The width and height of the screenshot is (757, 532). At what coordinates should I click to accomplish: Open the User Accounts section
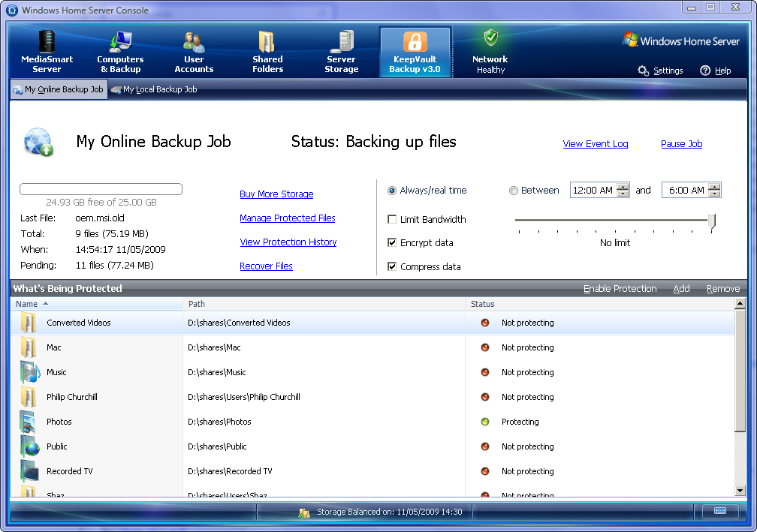click(194, 52)
